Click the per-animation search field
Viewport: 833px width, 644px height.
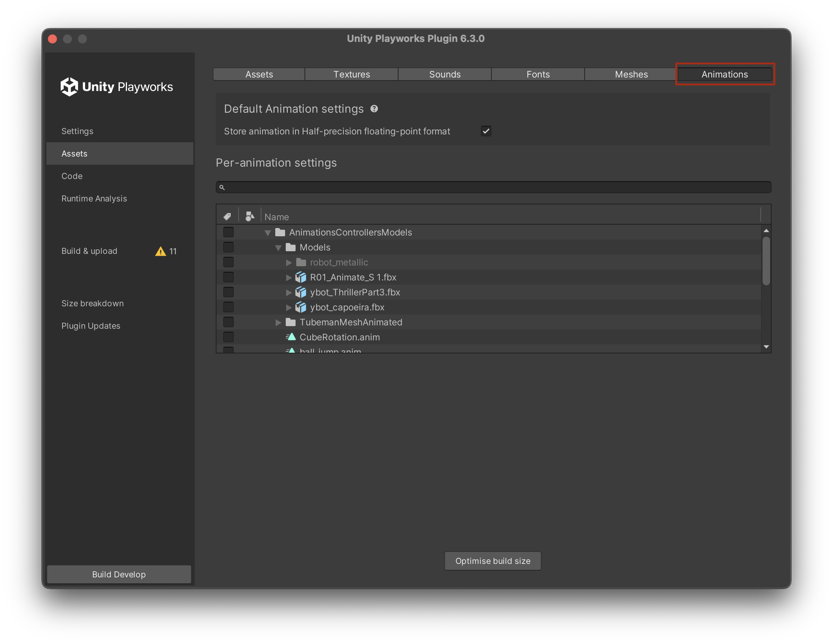click(x=494, y=187)
